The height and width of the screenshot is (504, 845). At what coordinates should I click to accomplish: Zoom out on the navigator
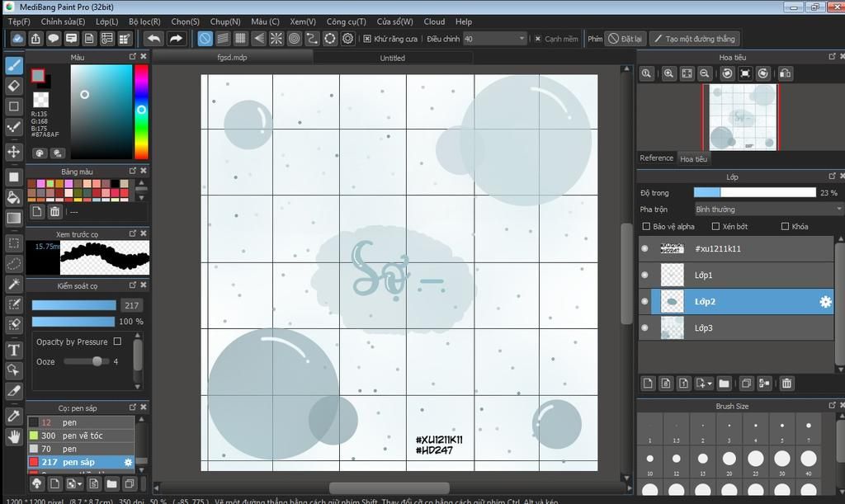pyautogui.click(x=705, y=73)
